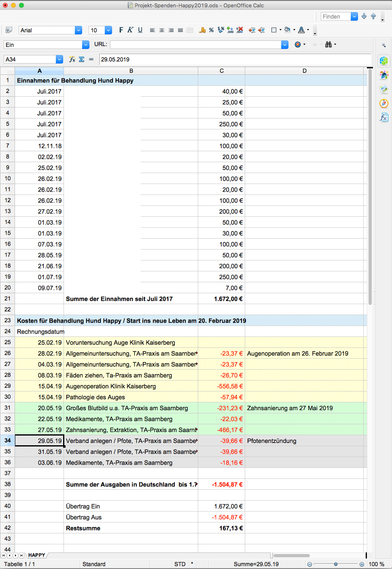392x569 pixels.
Task: Toggle bold formatting (F)
Action: [x=121, y=30]
